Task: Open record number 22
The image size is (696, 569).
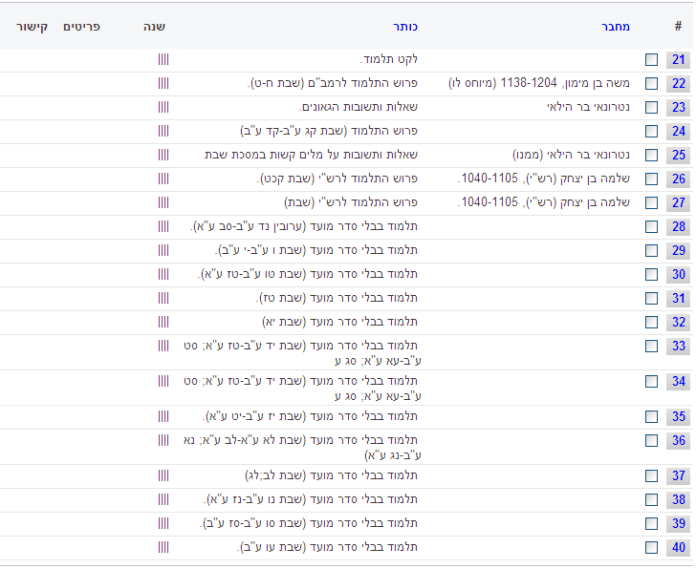Action: click(x=678, y=84)
